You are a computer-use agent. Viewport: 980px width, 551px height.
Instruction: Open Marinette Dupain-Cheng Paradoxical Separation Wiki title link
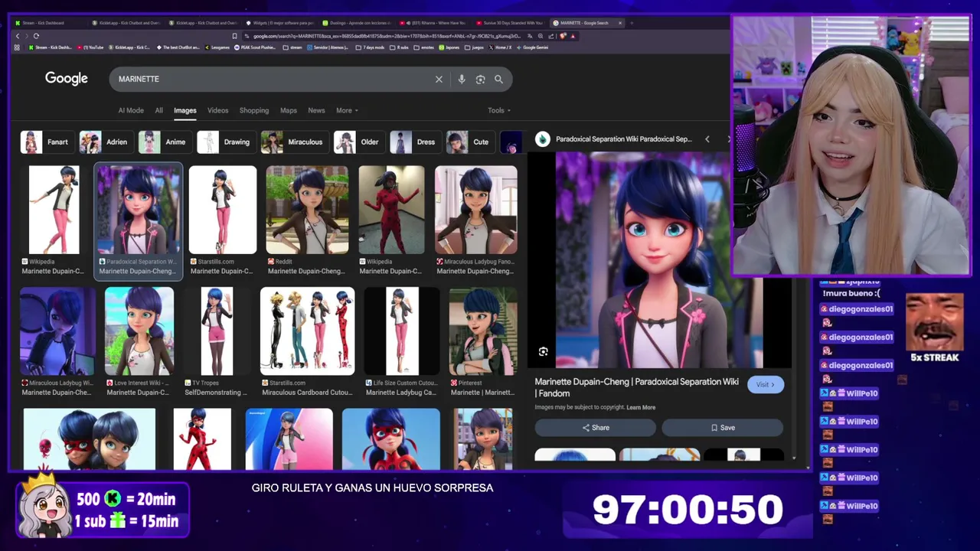(636, 387)
